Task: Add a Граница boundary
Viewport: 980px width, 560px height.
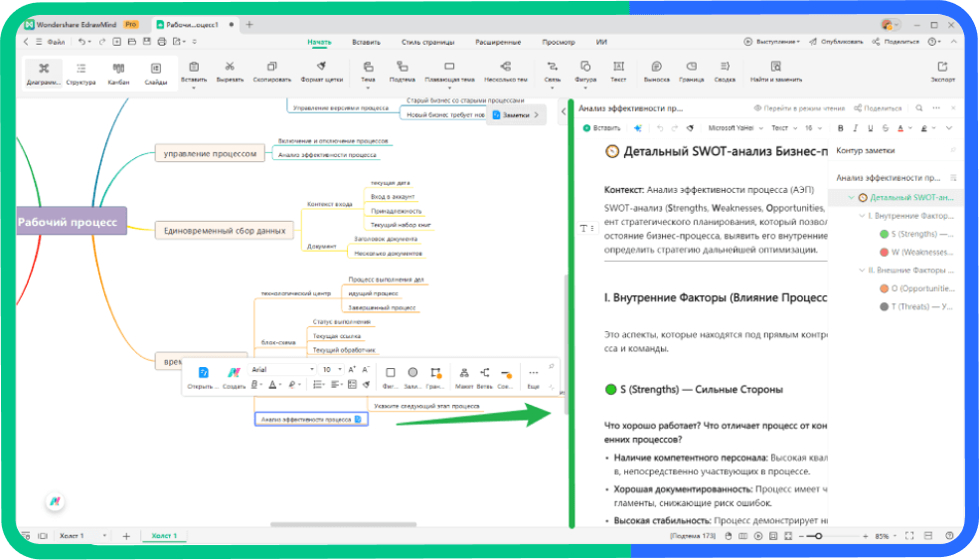Action: coord(691,72)
